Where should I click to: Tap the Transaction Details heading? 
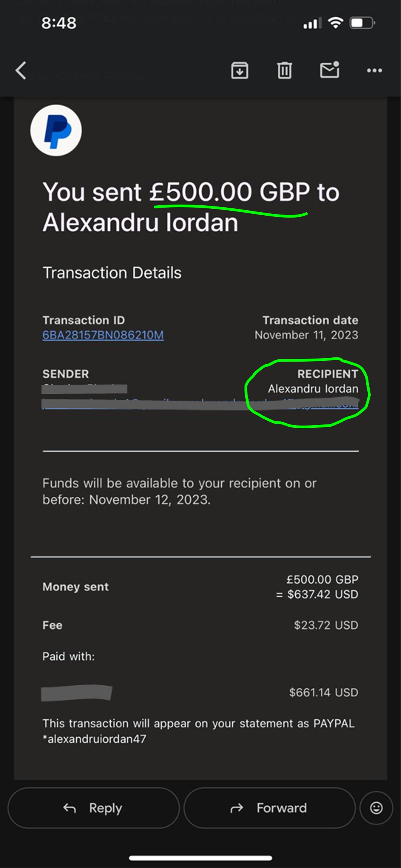pyautogui.click(x=112, y=273)
